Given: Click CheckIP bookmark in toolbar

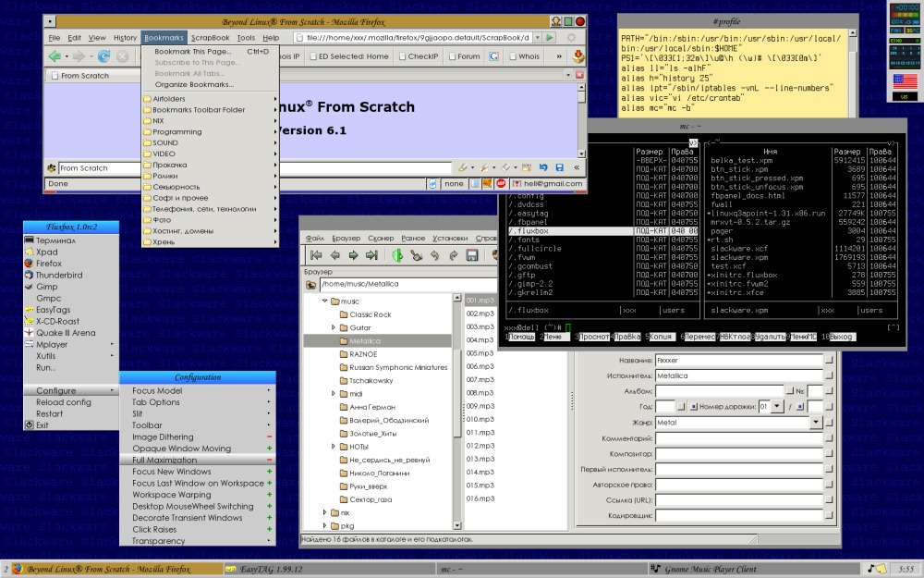Looking at the screenshot, I should (x=418, y=56).
